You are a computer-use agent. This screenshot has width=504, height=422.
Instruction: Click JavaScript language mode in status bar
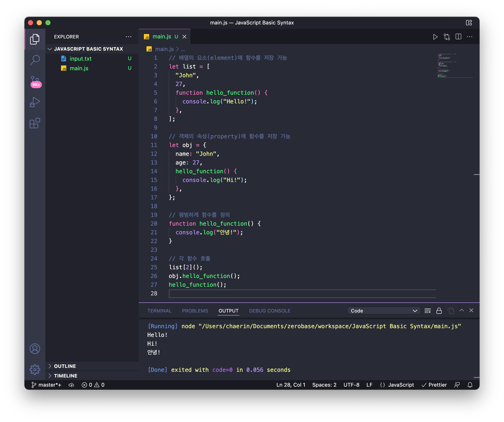pos(401,385)
